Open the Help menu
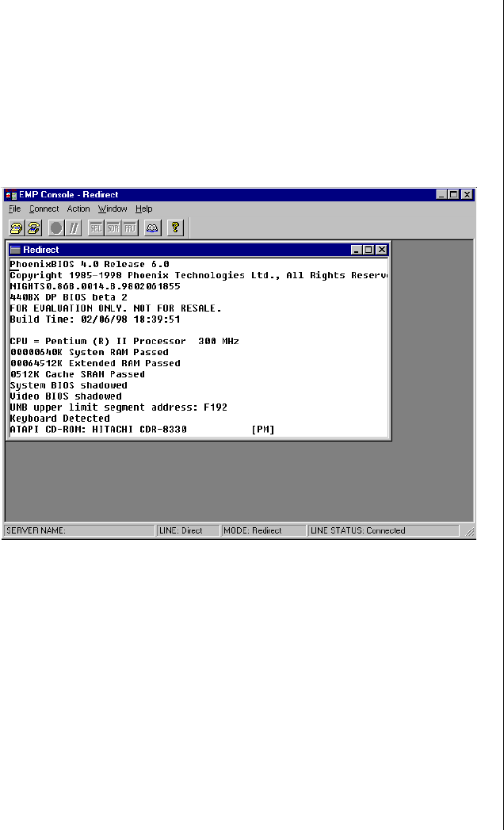 pyautogui.click(x=143, y=209)
